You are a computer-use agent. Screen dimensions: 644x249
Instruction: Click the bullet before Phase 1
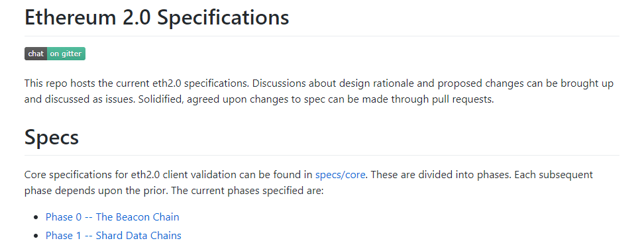pyautogui.click(x=36, y=236)
